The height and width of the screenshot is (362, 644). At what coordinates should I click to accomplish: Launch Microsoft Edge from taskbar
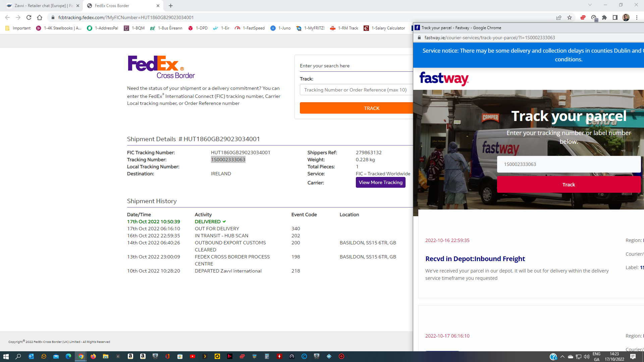tap(68, 356)
